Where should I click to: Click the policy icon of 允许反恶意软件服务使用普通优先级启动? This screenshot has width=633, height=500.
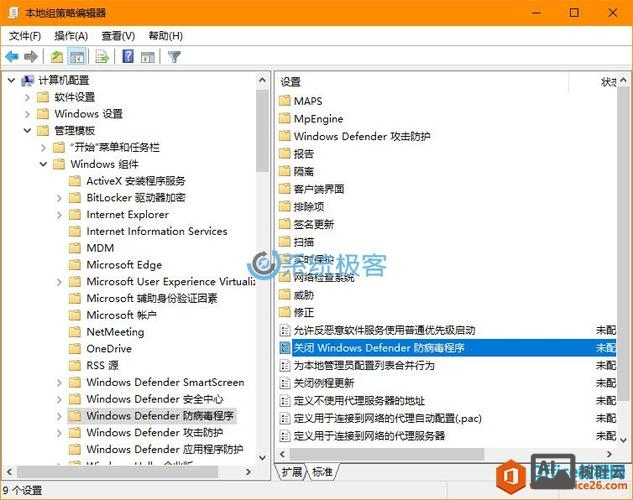pyautogui.click(x=285, y=330)
